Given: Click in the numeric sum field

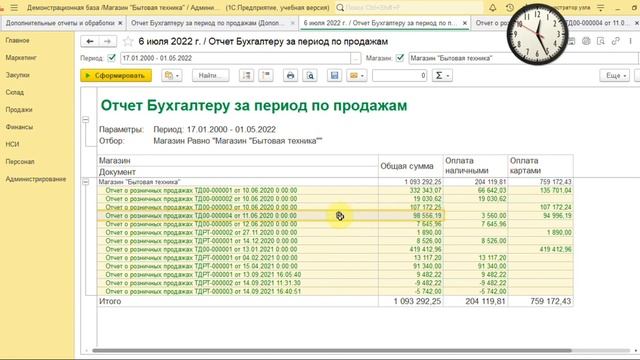Looking at the screenshot, I should tap(400, 76).
